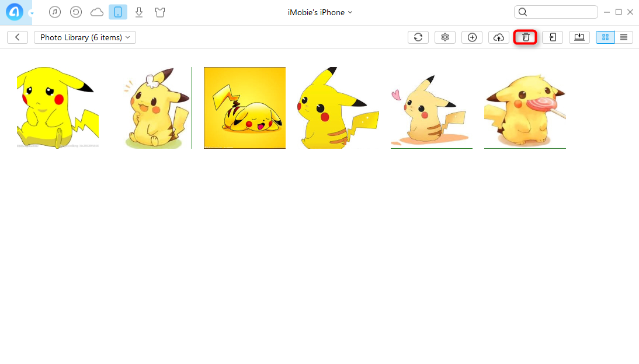
Task: Open the Photo Library (6 items) dropdown
Action: [85, 37]
